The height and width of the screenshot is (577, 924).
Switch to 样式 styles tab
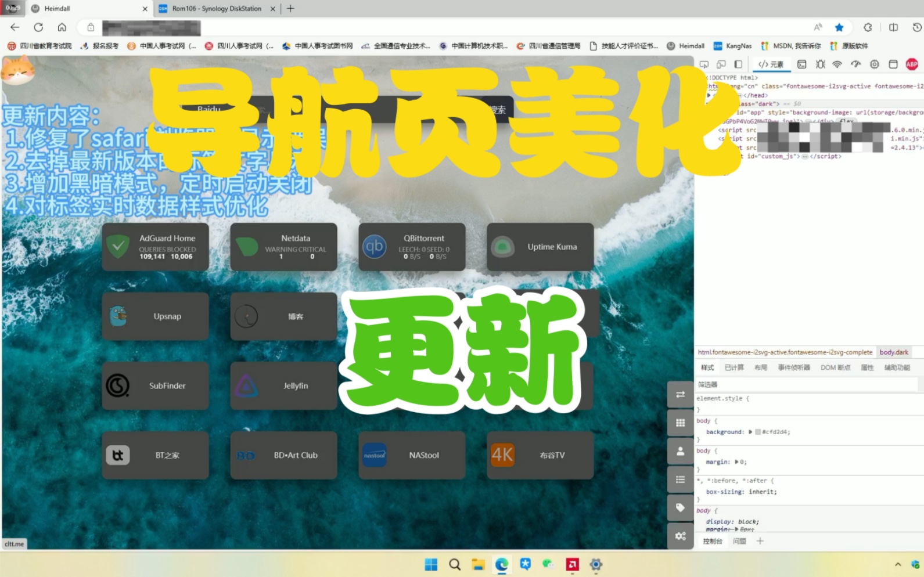tap(707, 367)
